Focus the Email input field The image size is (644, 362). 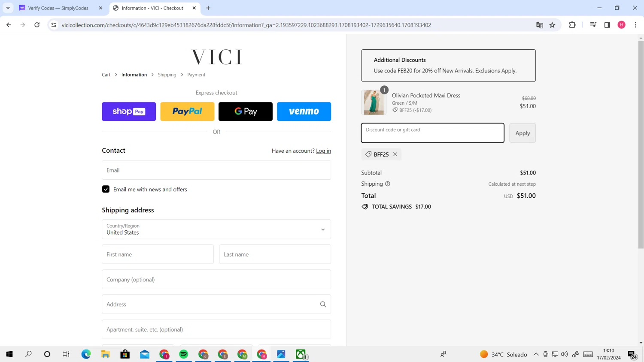pyautogui.click(x=216, y=170)
